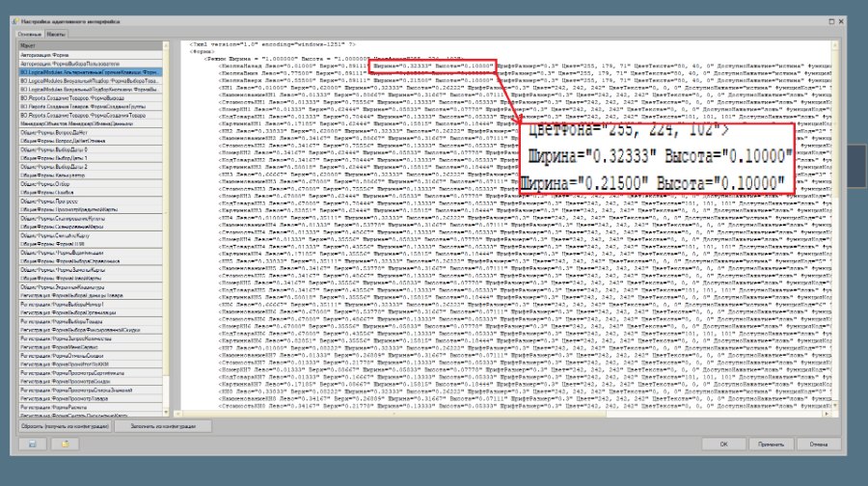
Task: Select row BO.Reports.СозданиеТоваров.ФормаСозданияГруппы
Action: point(91,106)
